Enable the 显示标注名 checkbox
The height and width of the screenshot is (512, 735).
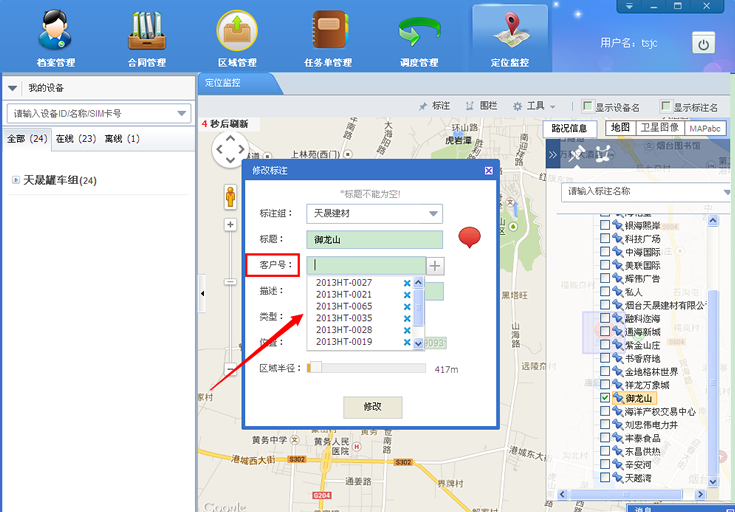coord(666,106)
